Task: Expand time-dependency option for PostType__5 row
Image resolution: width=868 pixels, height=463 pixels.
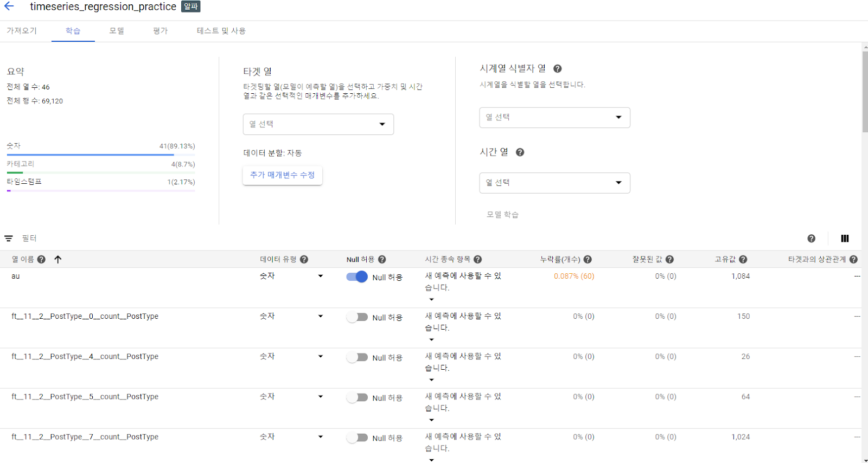Action: [432, 420]
